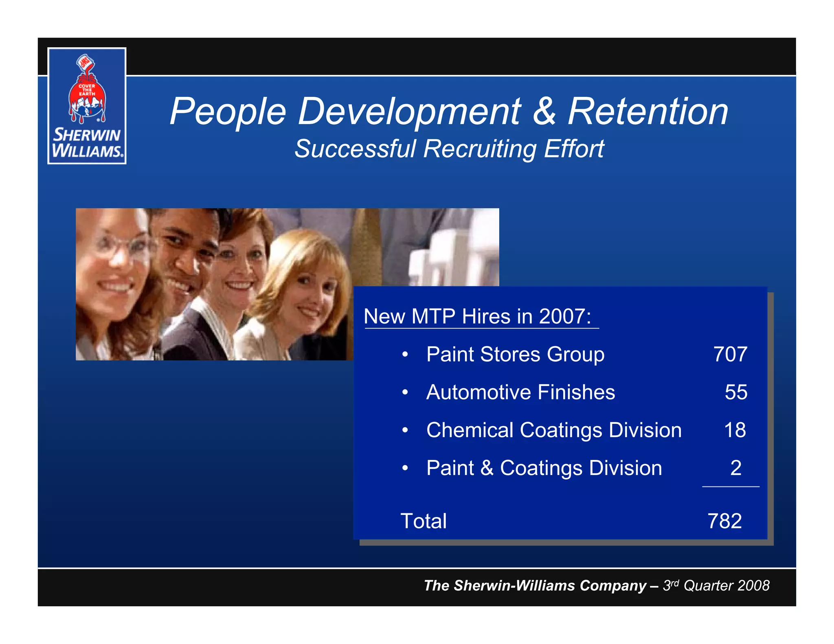Click the Successful Recruiting Effort subtitle

click(x=449, y=149)
